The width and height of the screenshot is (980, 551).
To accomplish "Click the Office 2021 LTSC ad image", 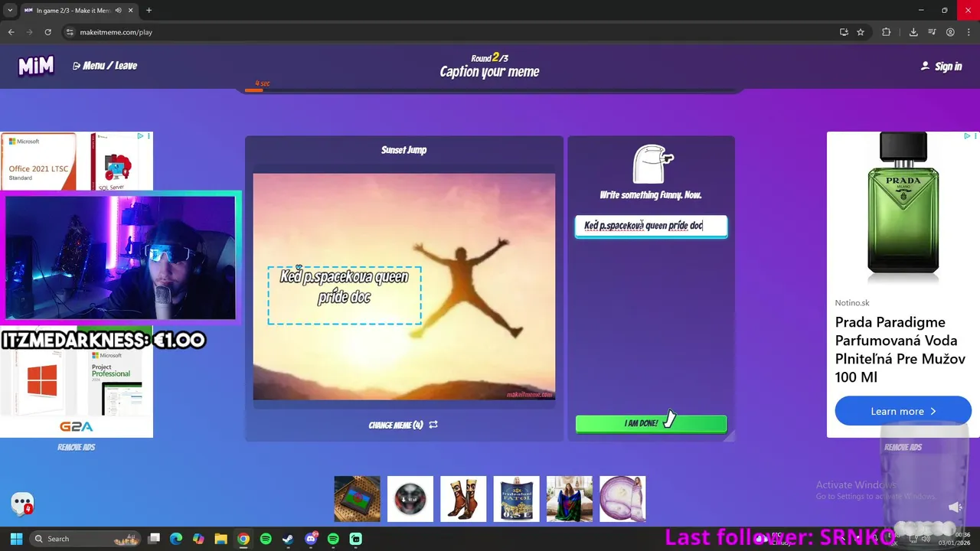I will (38, 161).
